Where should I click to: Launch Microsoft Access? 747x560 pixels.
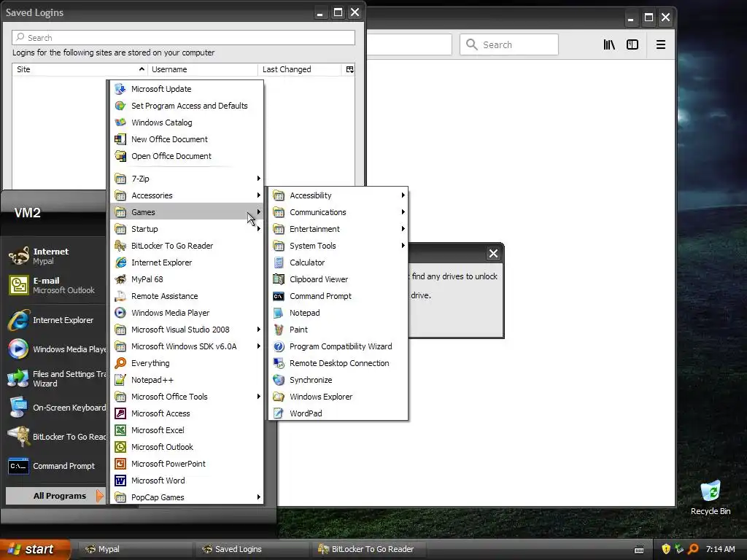coord(187,413)
